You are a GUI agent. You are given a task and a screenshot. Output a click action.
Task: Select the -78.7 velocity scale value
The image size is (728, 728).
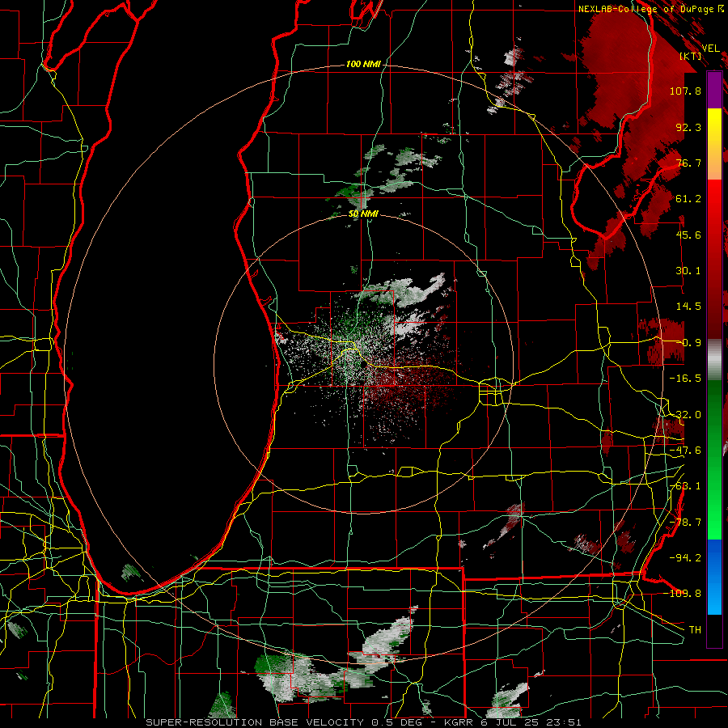point(685,523)
